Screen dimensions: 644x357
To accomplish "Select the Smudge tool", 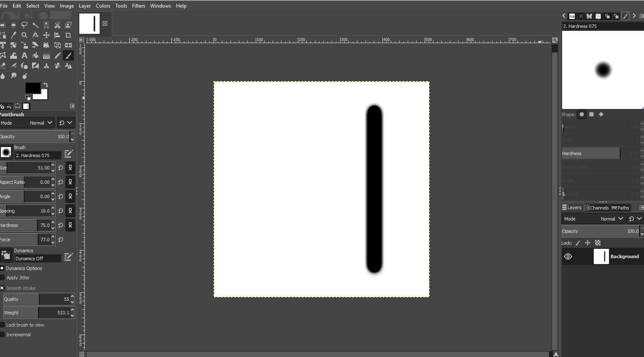I will pos(14,76).
